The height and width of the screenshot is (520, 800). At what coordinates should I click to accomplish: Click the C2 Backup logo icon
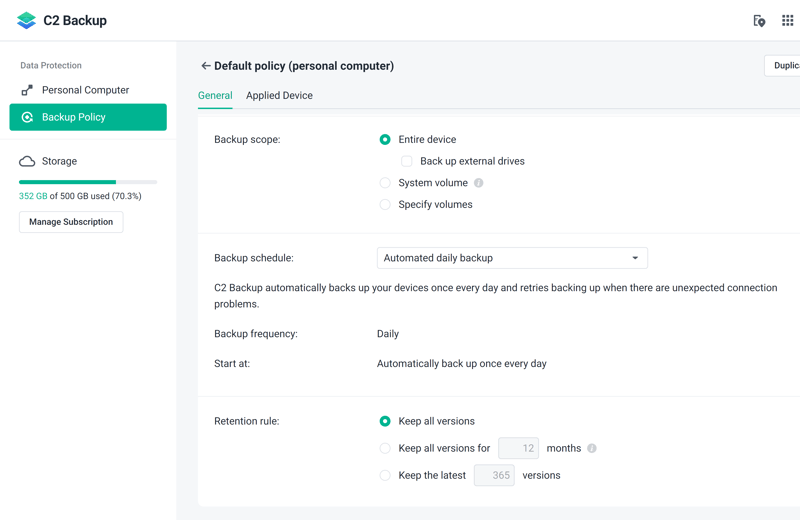point(27,20)
